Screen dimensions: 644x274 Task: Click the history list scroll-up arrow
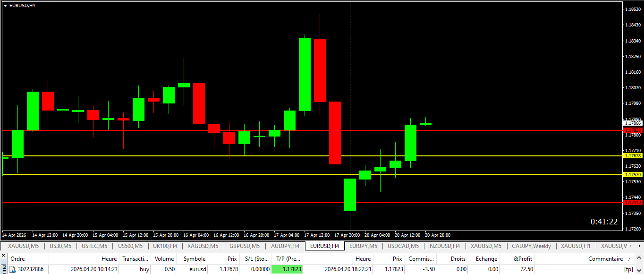point(640,258)
